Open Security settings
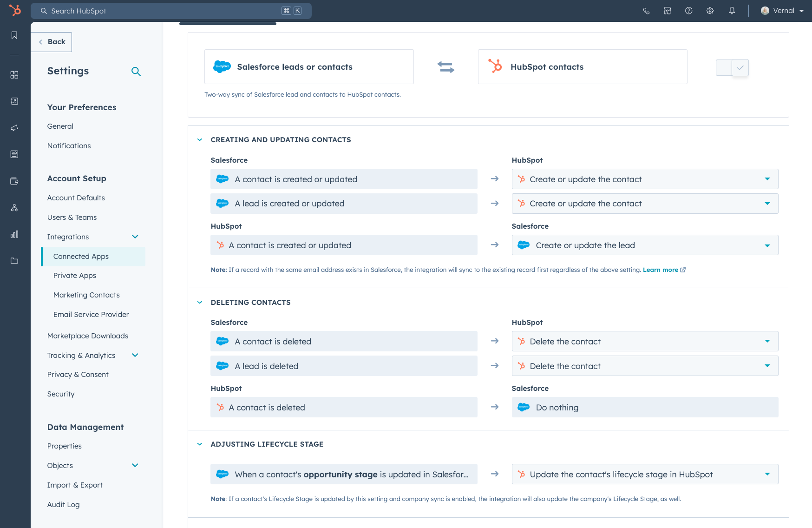The image size is (812, 528). tap(61, 394)
